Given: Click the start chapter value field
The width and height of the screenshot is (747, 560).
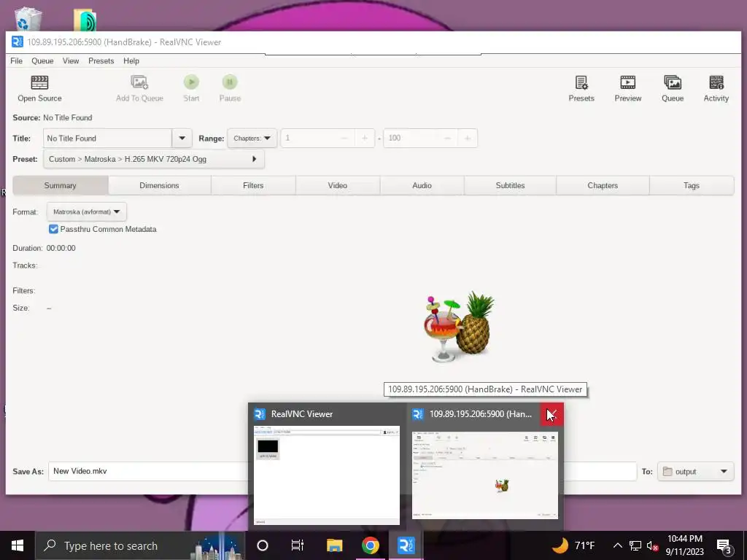Looking at the screenshot, I should (x=308, y=138).
